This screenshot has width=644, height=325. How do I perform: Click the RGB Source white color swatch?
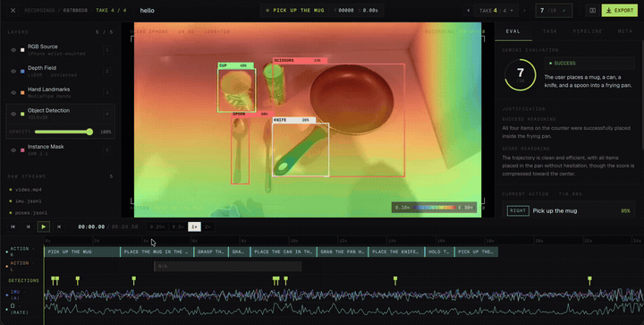pos(22,50)
